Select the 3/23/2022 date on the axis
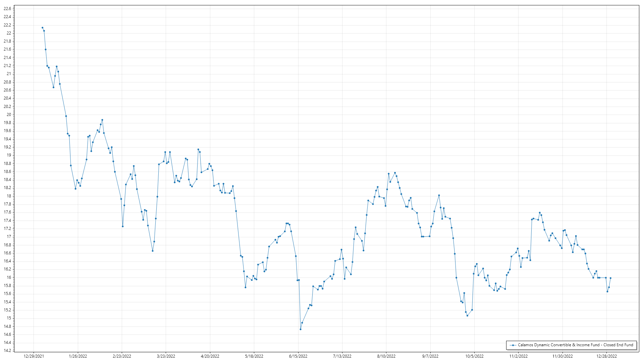Screen dimensions: 644x362 pyautogui.click(x=166, y=356)
